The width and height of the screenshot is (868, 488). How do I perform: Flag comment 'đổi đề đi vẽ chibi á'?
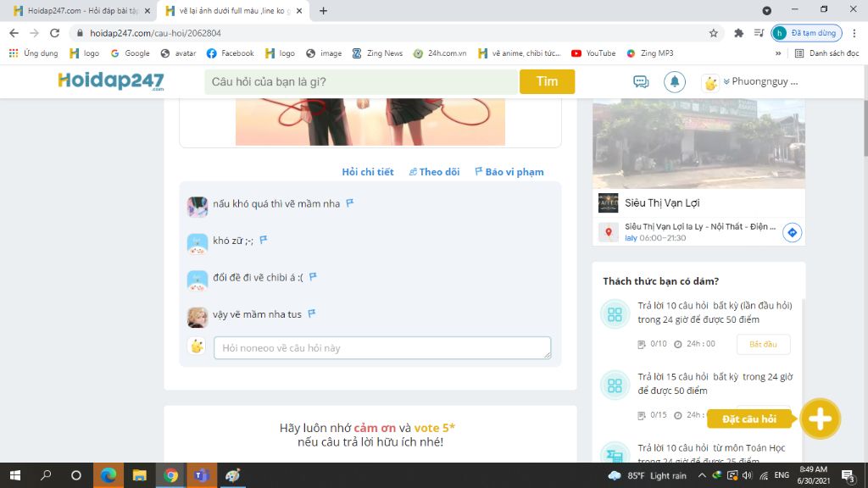click(x=313, y=277)
